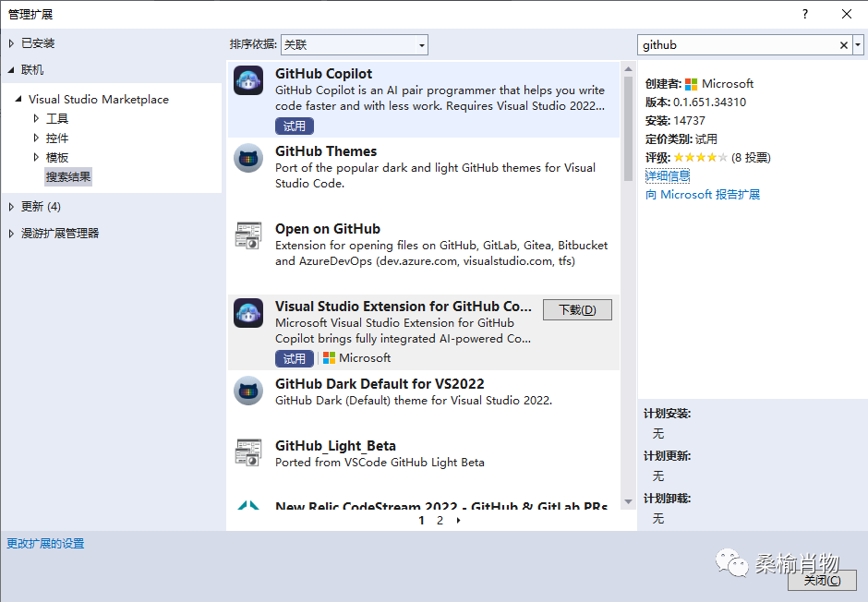The width and height of the screenshot is (868, 602).
Task: Click the 安装: 14737 count
Action: click(675, 121)
